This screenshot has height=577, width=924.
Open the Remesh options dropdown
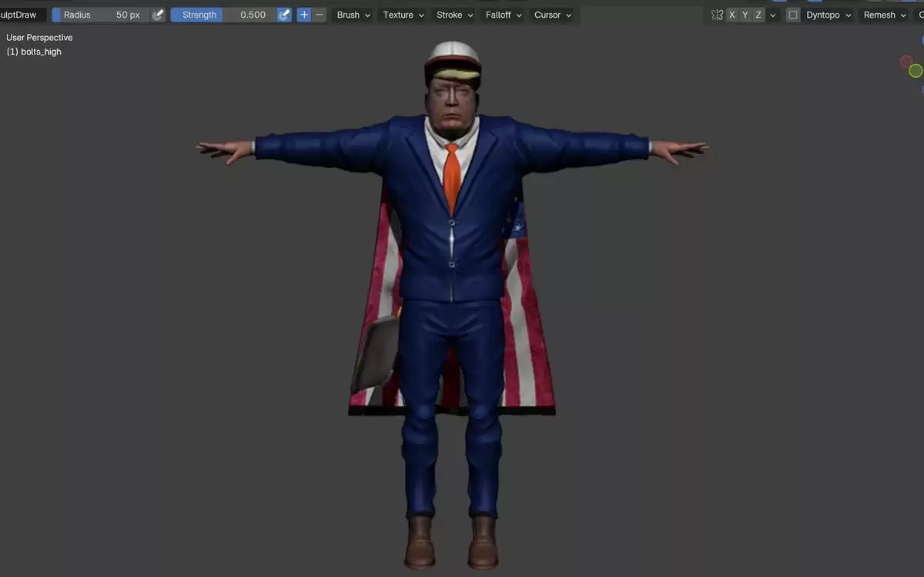(885, 15)
